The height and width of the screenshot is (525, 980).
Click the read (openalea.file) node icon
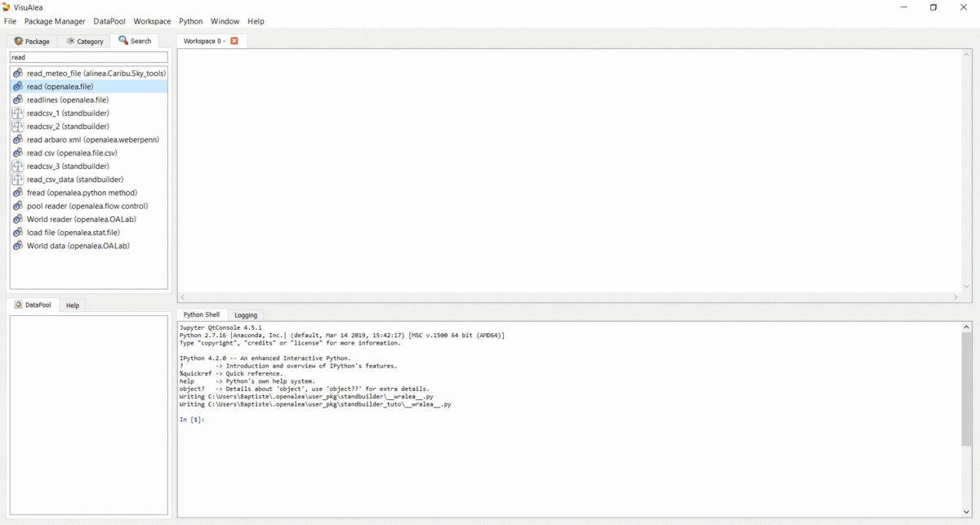(x=17, y=87)
